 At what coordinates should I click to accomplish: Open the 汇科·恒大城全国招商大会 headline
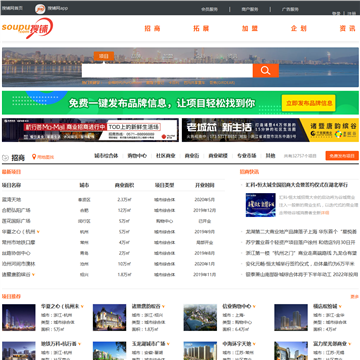coord(297,185)
